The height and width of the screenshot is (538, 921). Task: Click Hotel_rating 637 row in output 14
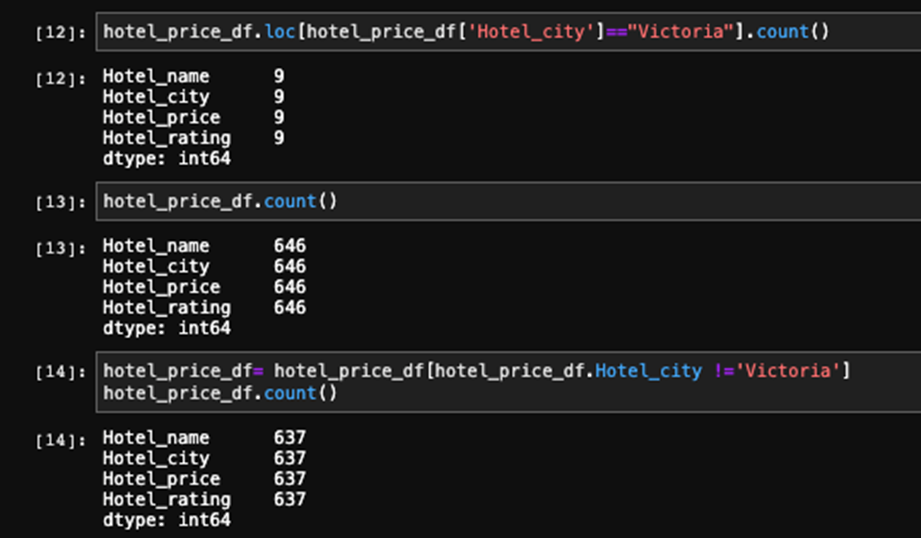[x=204, y=499]
